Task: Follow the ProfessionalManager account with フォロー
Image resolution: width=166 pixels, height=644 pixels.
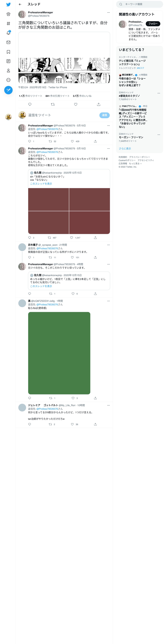Action: click(153, 24)
